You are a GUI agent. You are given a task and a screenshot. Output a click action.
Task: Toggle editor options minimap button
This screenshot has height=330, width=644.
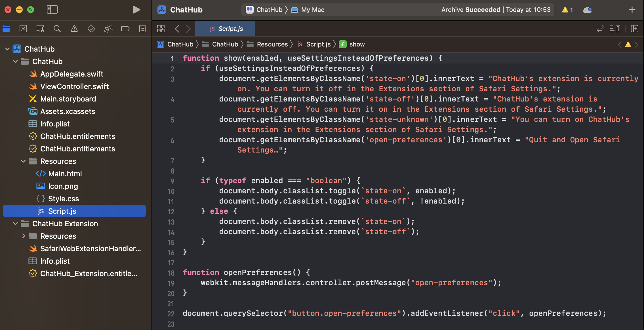point(615,29)
